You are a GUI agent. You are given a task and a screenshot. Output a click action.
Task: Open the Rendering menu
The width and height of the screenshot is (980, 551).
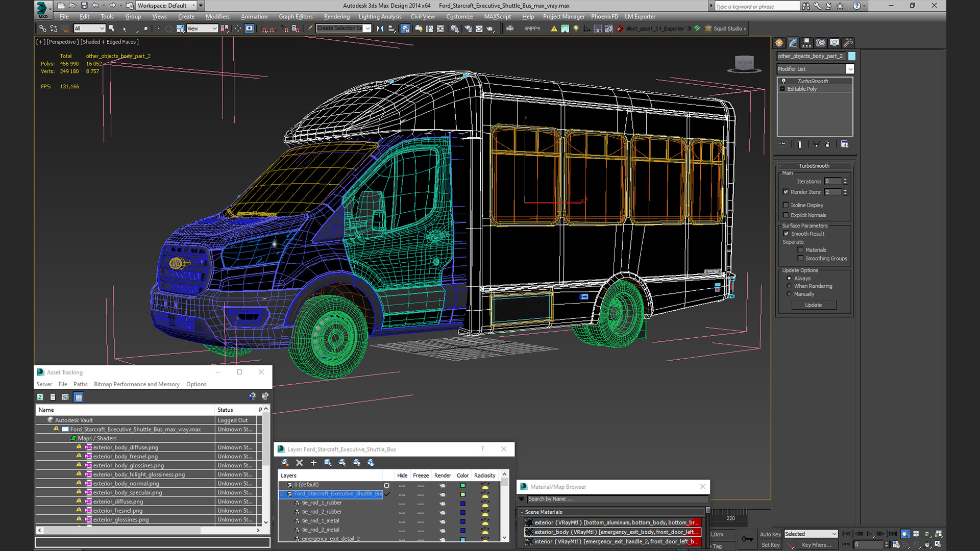(337, 17)
